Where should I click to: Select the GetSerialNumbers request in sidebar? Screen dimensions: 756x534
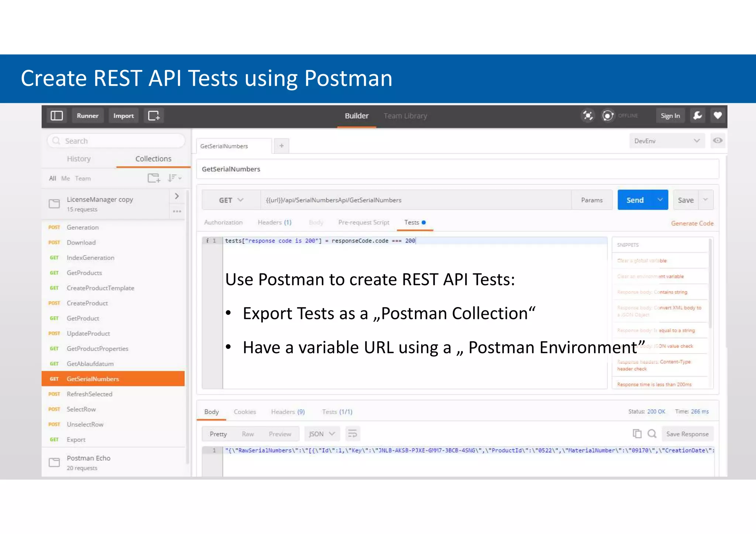coord(113,379)
